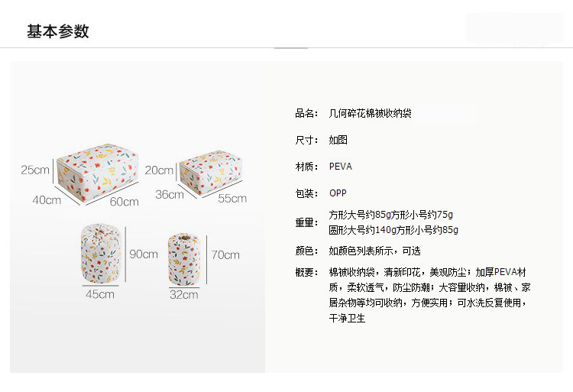This screenshot has width=573, height=392.
Task: Click the 如颜色列表所示，可选 color text
Action: (x=374, y=251)
